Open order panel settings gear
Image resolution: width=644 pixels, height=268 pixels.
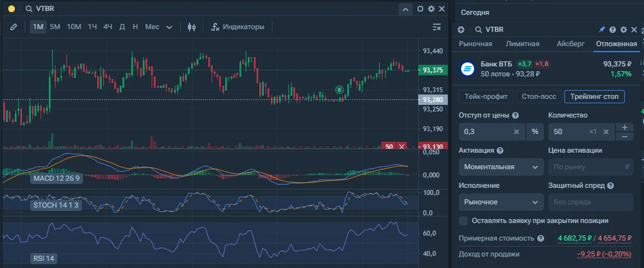623,30
